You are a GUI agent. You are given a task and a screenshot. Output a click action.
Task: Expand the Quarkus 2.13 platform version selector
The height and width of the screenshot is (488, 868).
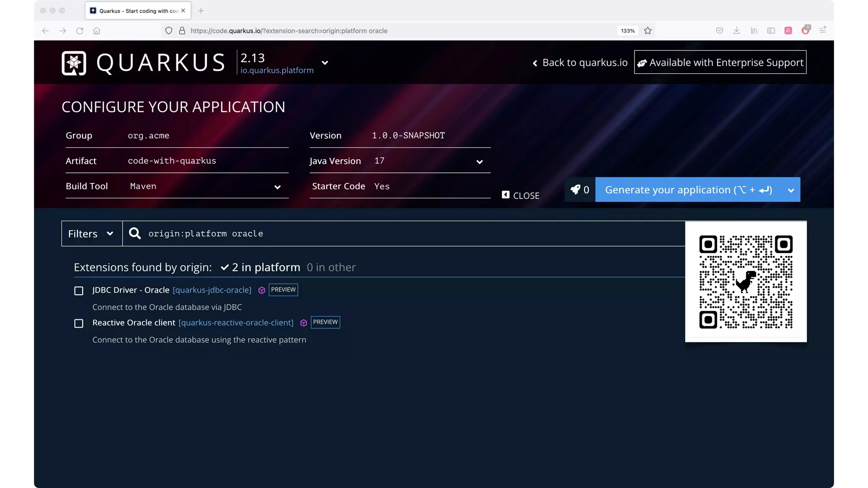click(325, 63)
